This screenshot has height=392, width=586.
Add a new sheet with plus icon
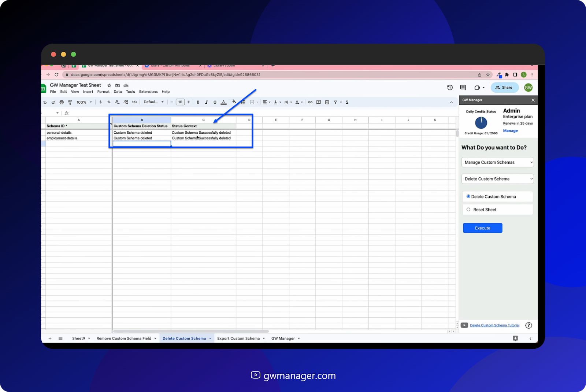tap(50, 339)
